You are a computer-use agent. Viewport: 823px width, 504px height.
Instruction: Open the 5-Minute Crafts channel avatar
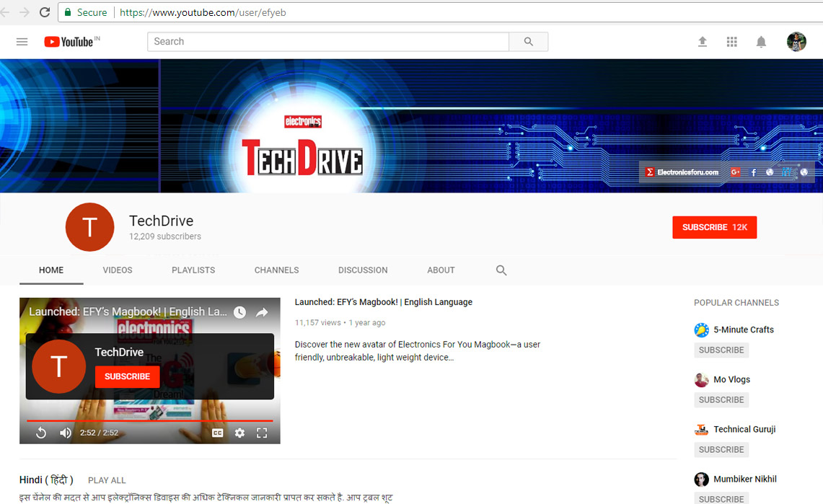coord(701,330)
